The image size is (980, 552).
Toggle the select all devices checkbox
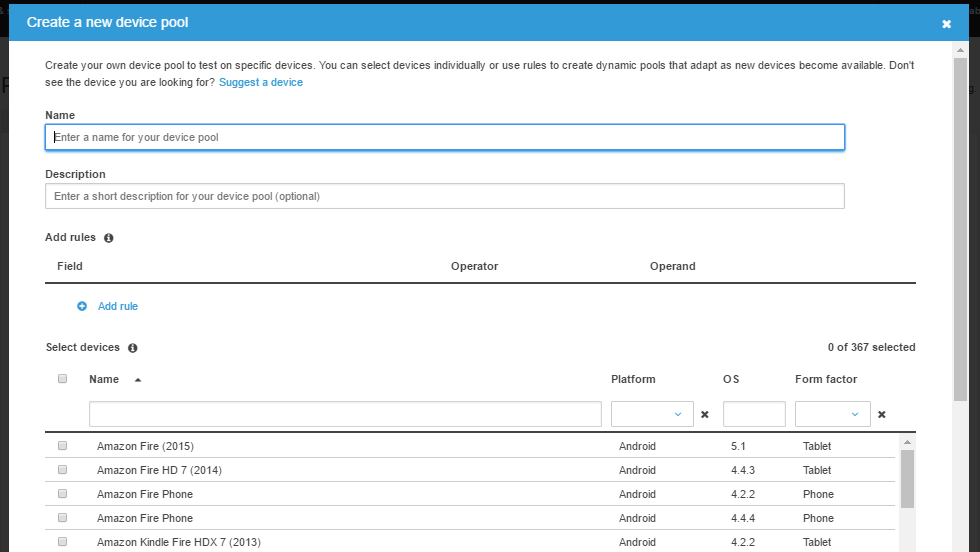click(x=62, y=379)
